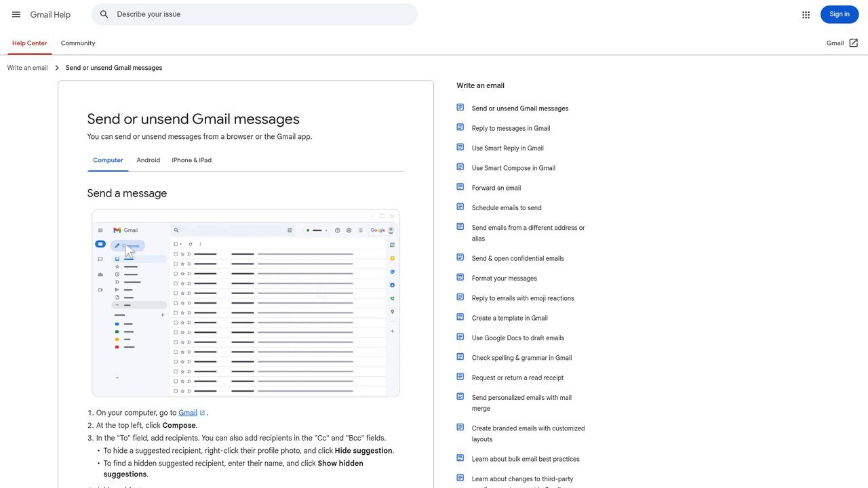Click article icon beside Check spelling & grammar
Image resolution: width=868 pixels, height=488 pixels.
[x=460, y=357]
